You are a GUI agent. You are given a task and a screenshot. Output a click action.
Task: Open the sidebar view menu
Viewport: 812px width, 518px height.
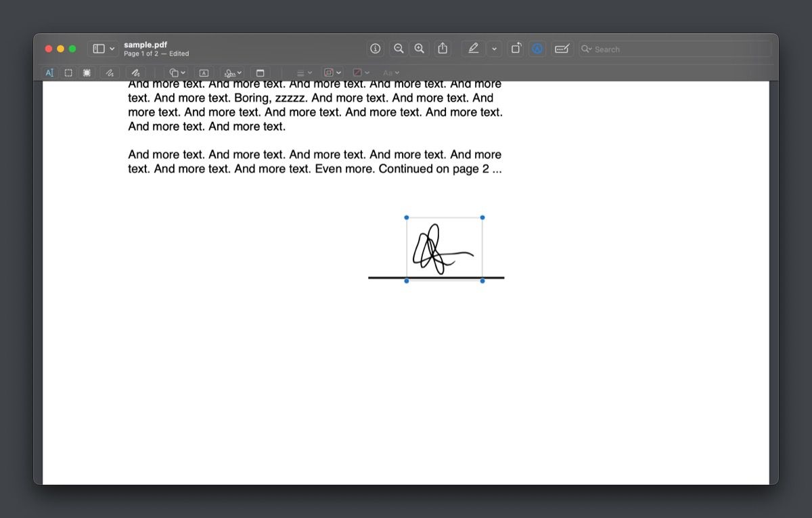(x=104, y=49)
